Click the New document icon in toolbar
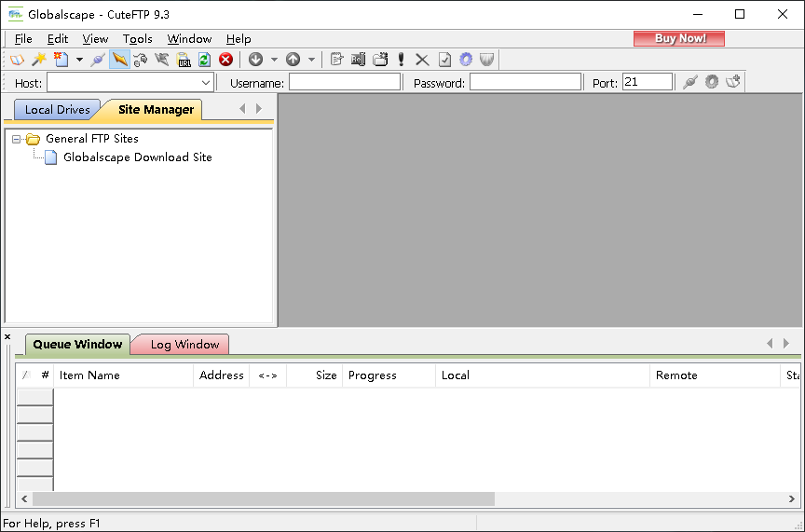This screenshot has height=532, width=805. pyautogui.click(x=61, y=60)
